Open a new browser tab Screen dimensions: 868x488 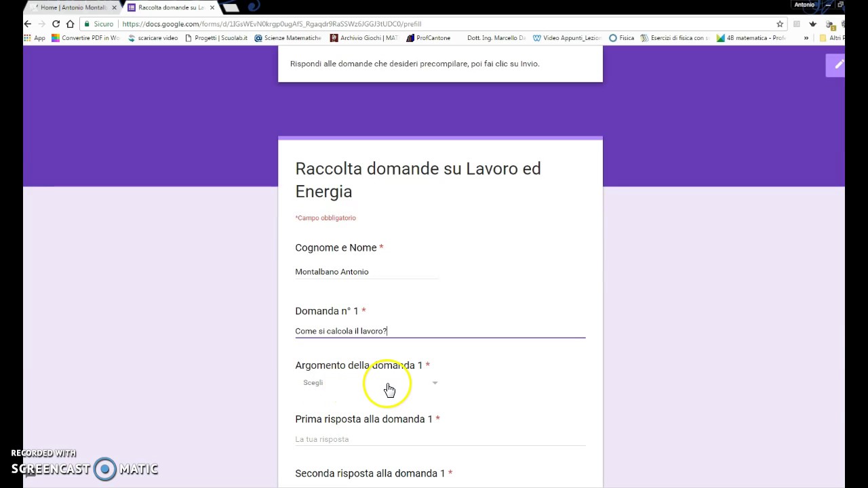point(231,7)
